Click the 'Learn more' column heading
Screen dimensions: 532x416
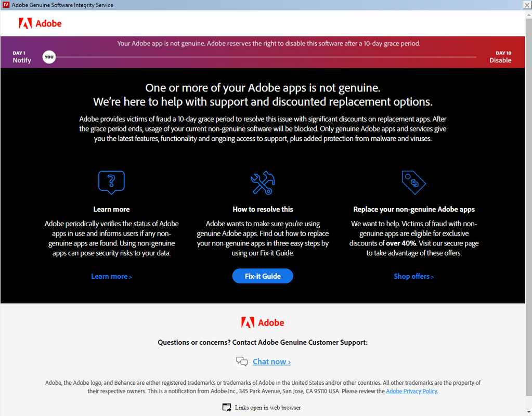click(x=111, y=210)
